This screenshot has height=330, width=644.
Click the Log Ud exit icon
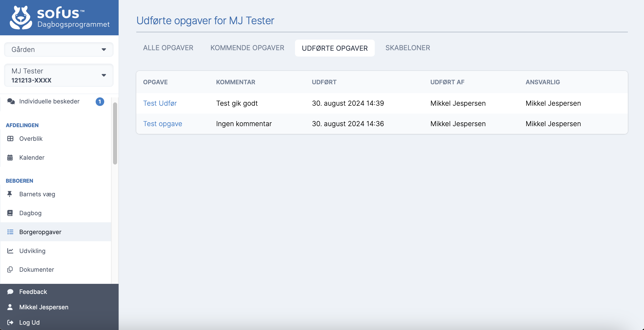coord(10,322)
